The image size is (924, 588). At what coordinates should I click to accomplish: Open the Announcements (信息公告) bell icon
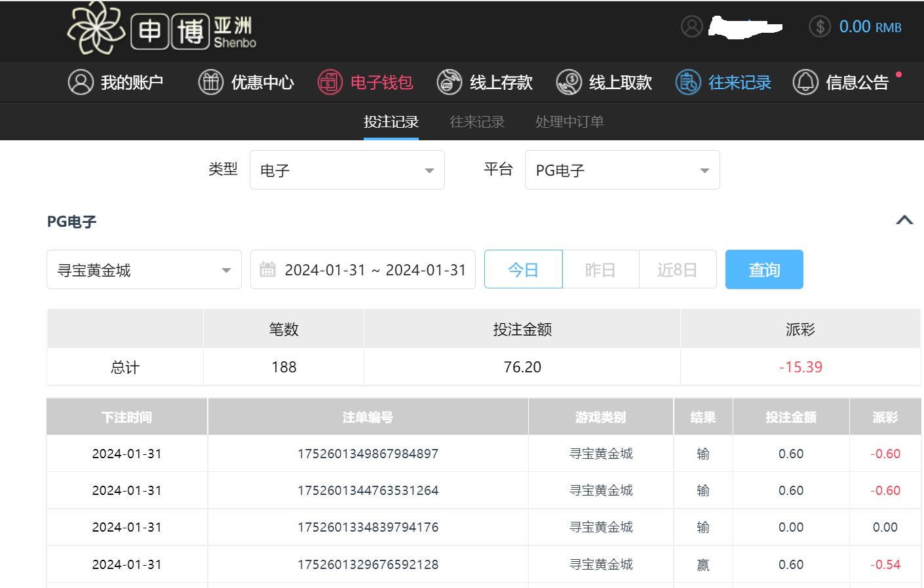tap(805, 82)
